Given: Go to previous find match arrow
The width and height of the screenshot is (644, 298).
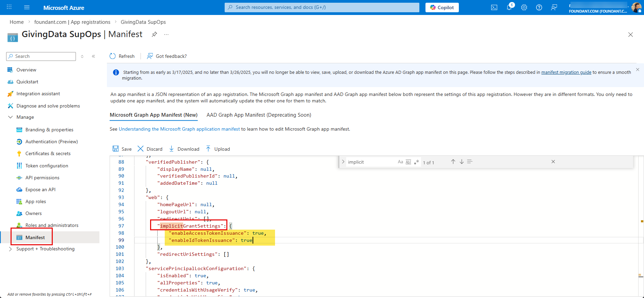Looking at the screenshot, I should [453, 162].
